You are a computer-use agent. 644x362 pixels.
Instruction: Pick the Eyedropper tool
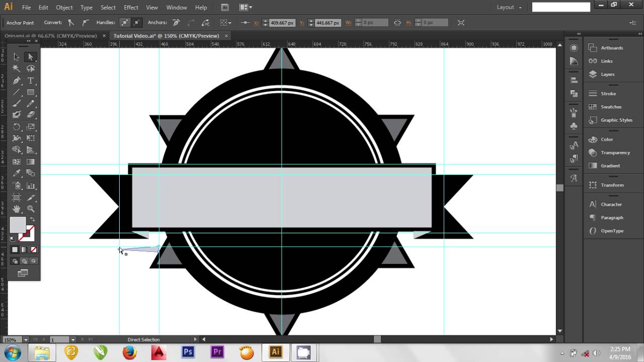[x=17, y=173]
